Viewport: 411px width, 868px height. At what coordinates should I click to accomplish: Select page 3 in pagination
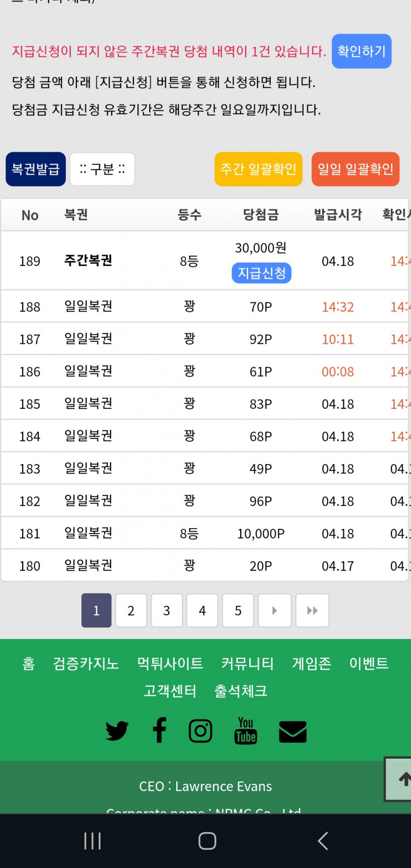(x=166, y=610)
